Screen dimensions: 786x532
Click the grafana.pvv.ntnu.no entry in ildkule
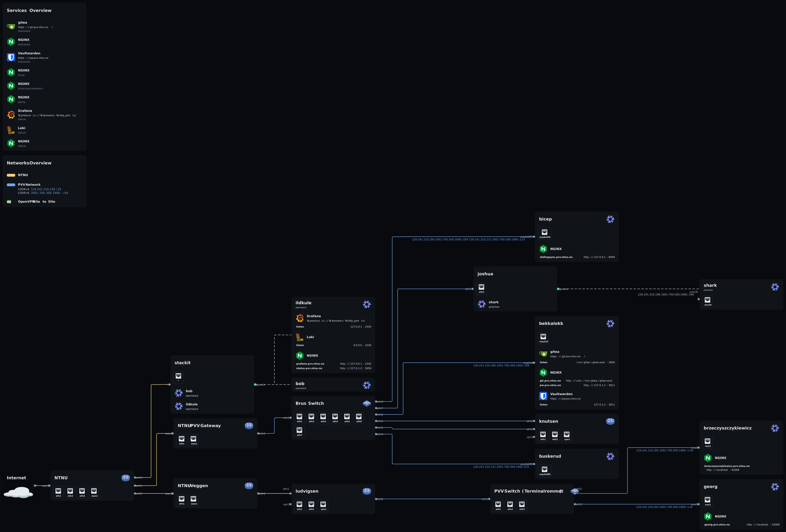tap(310, 364)
